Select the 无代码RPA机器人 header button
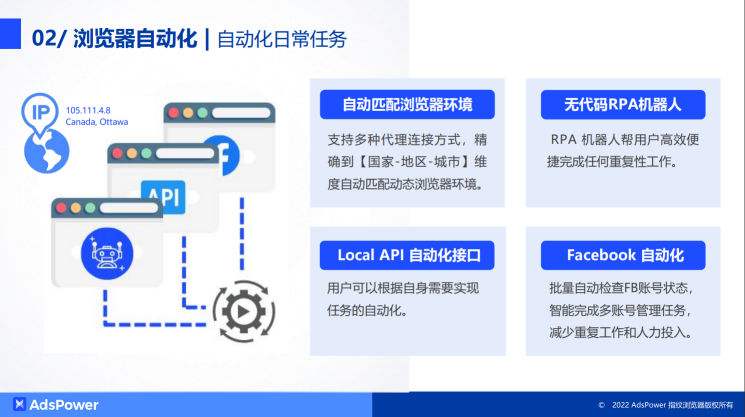The image size is (745, 417). tap(622, 105)
